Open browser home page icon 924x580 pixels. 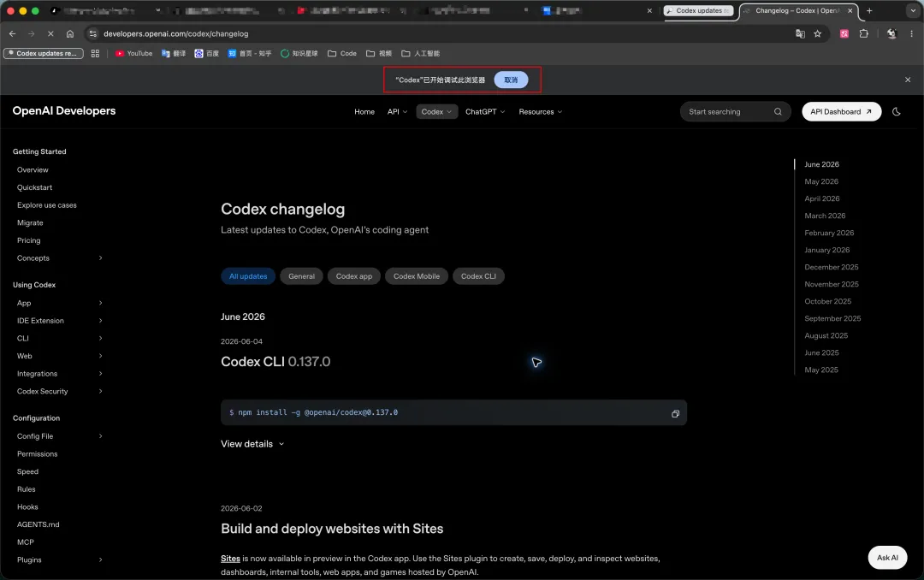(x=70, y=33)
